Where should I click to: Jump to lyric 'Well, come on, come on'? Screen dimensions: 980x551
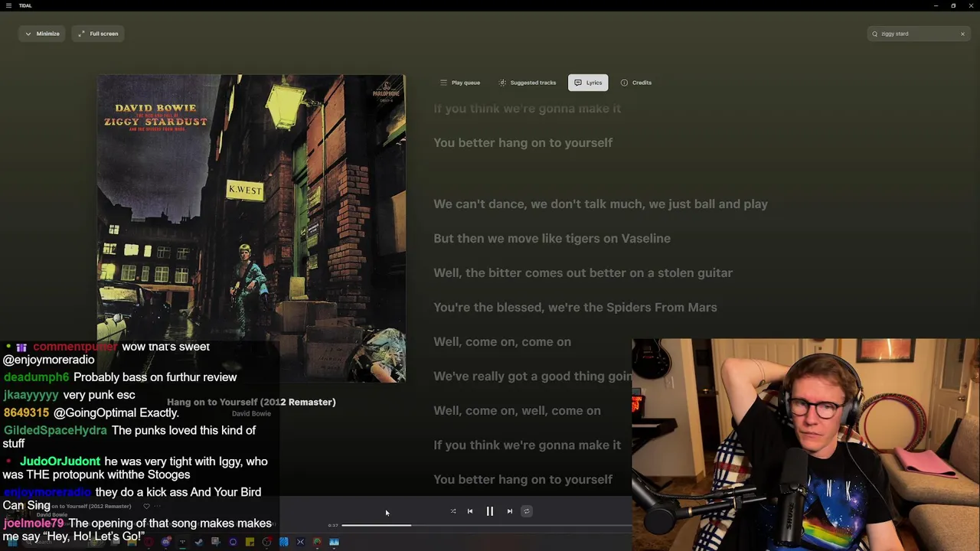502,341
